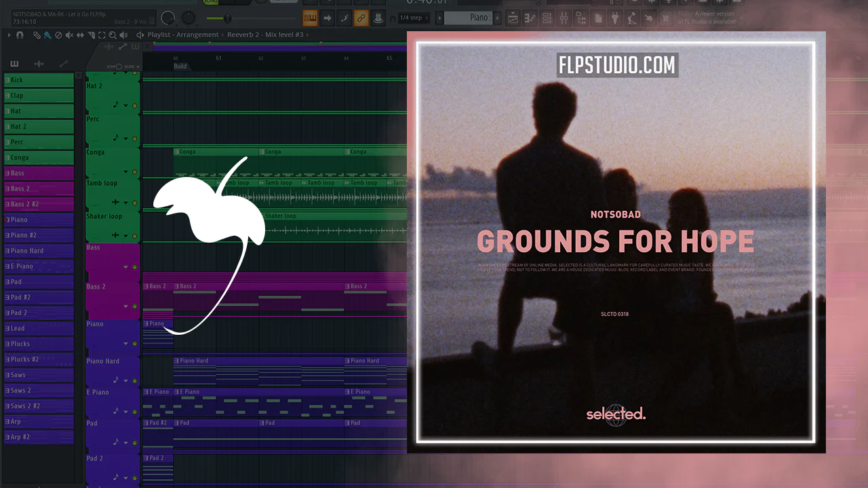
Task: Select the Piano Hard pattern in picker
Action: click(x=39, y=251)
